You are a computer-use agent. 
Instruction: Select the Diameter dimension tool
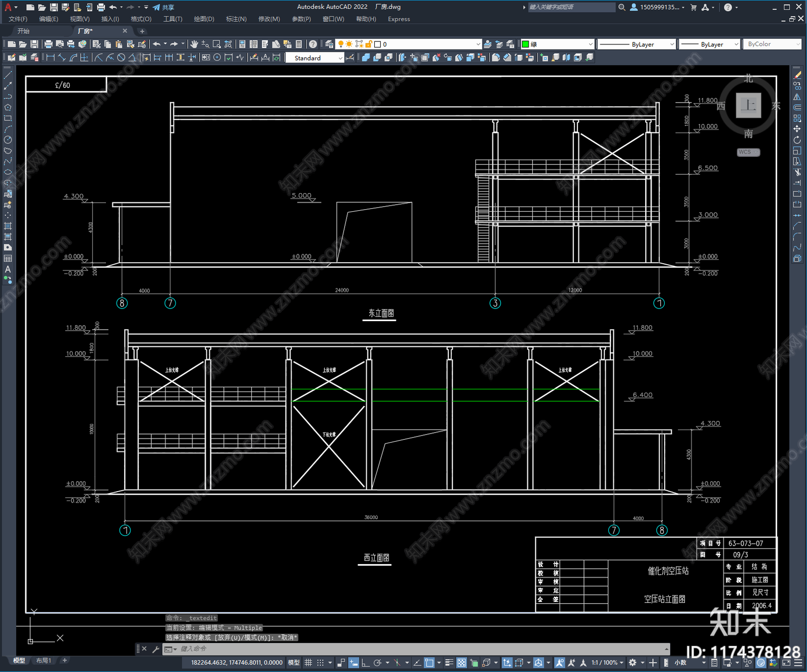121,57
